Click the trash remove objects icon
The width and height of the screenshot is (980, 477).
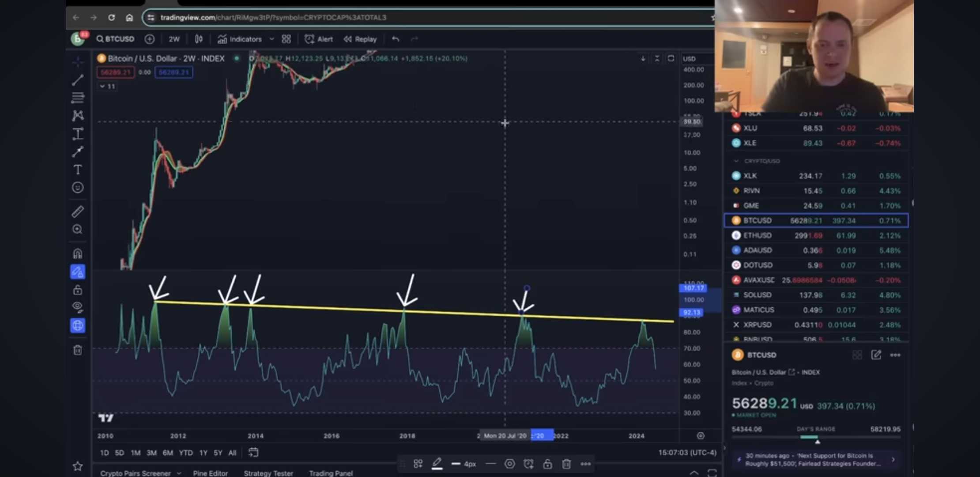(x=78, y=350)
